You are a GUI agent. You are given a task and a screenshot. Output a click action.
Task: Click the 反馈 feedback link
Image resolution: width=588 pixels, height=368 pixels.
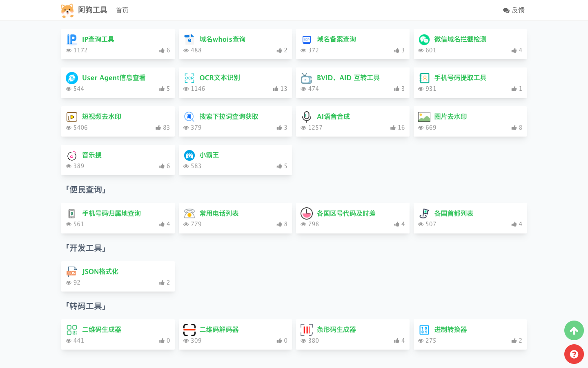pyautogui.click(x=514, y=10)
